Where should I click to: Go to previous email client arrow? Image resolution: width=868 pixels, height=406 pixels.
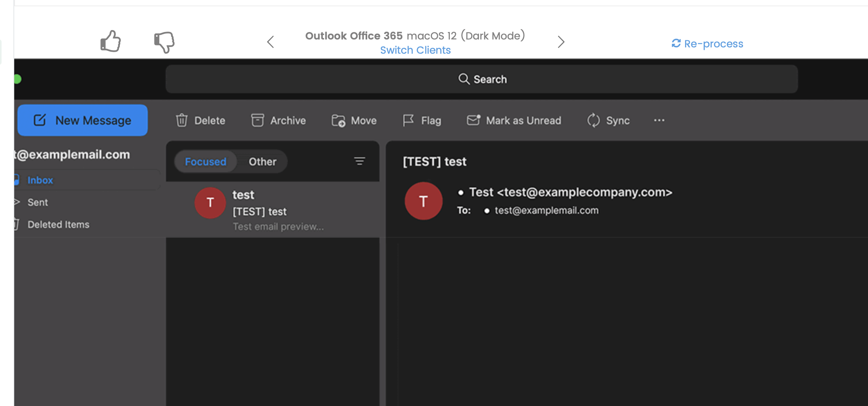(270, 42)
